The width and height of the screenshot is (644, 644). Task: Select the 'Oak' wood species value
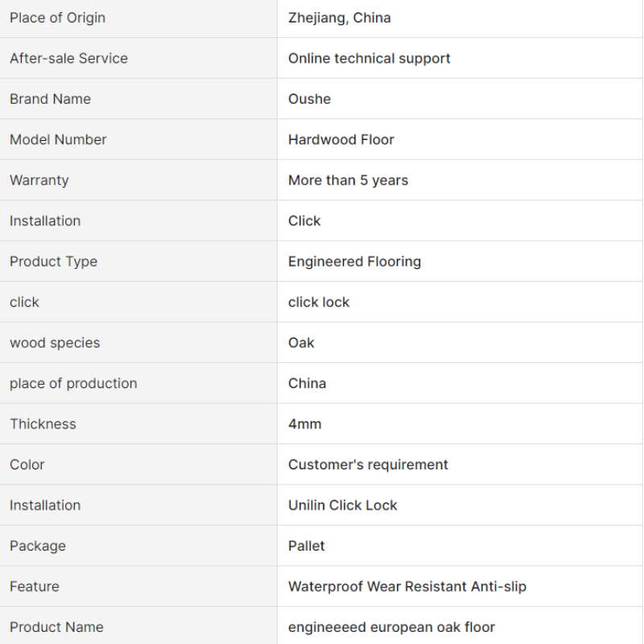pos(301,343)
